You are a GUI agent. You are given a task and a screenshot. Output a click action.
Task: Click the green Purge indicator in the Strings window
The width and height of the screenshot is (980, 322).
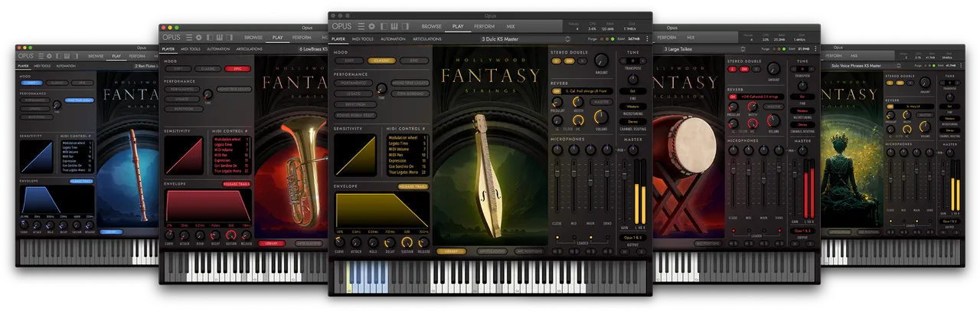coord(612,39)
